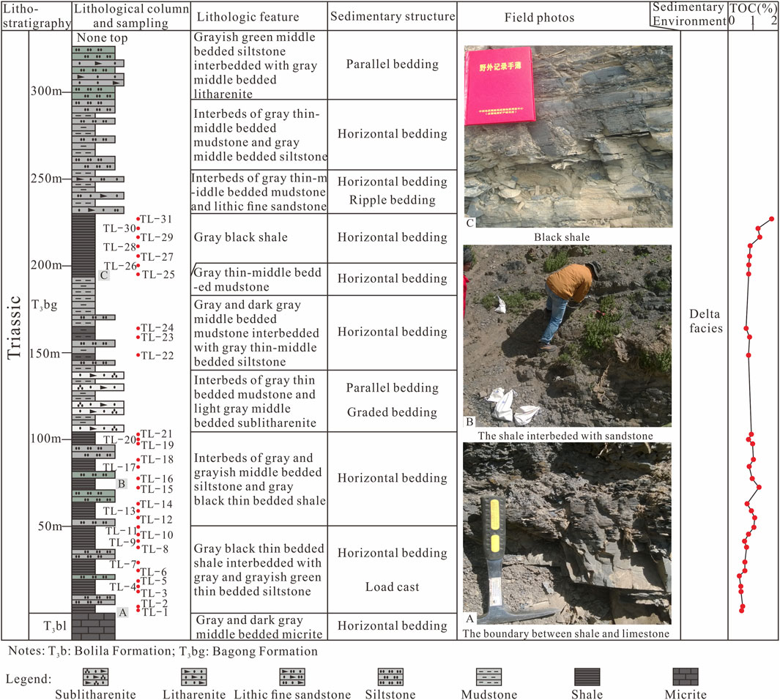Click the "300m" depth label
This screenshot has width=780, height=700.
46,91
